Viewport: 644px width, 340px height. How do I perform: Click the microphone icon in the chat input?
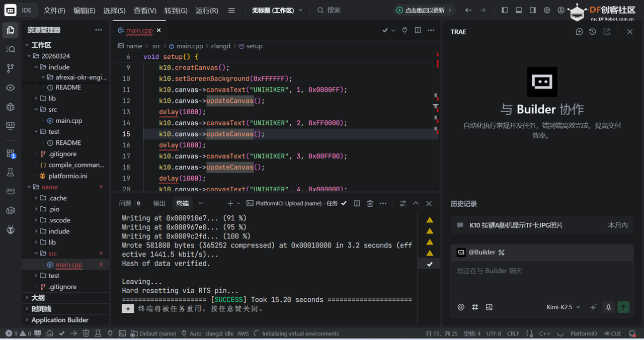click(608, 307)
